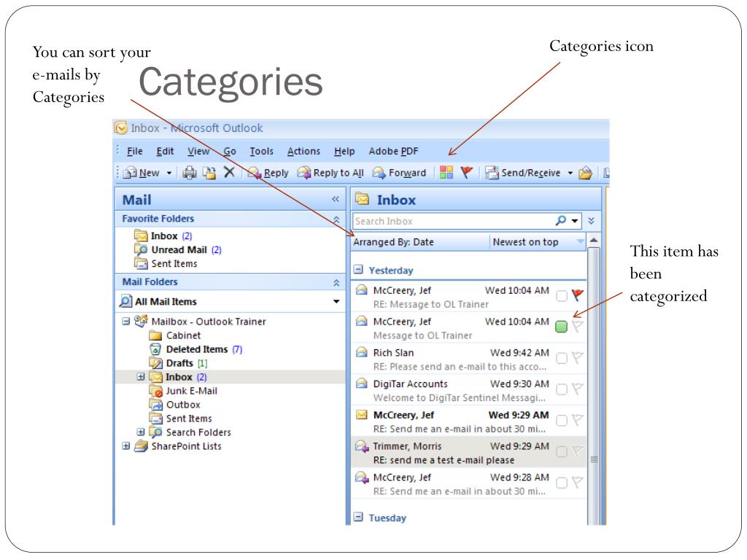Expand the Search Folders node

tap(141, 432)
